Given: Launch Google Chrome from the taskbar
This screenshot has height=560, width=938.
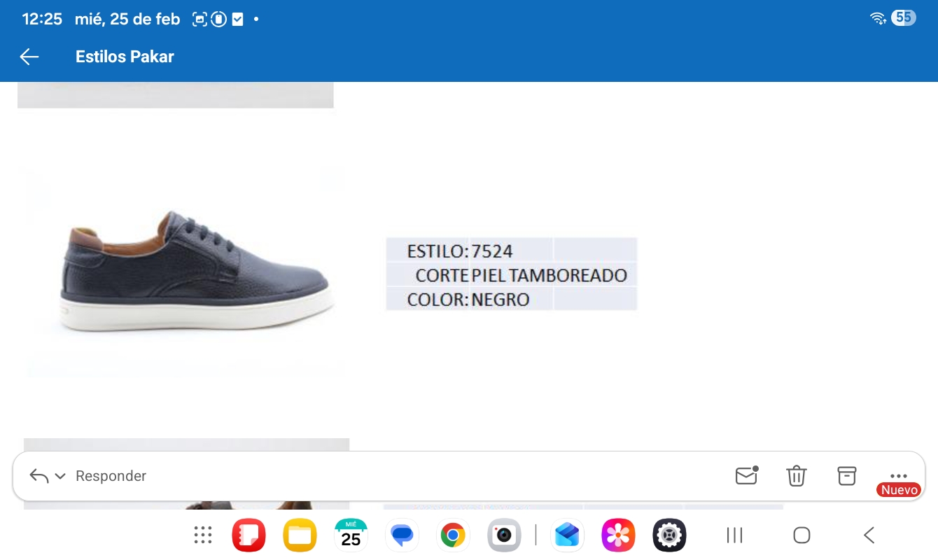Looking at the screenshot, I should click(453, 535).
